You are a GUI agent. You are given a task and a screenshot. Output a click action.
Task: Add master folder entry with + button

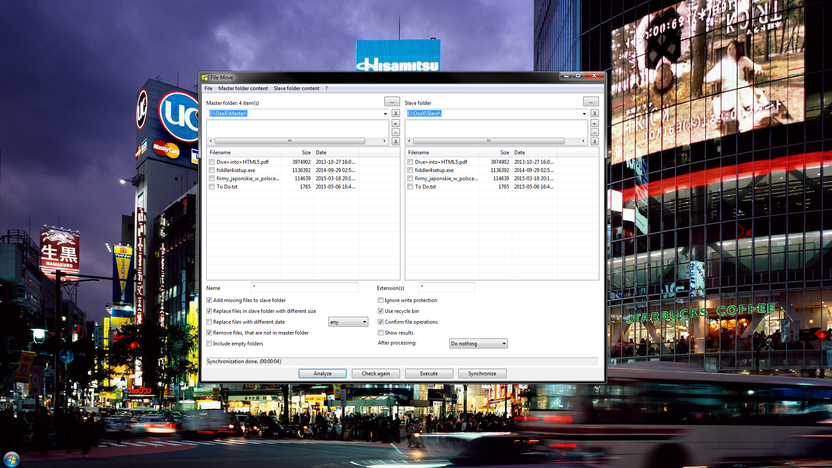point(395,123)
